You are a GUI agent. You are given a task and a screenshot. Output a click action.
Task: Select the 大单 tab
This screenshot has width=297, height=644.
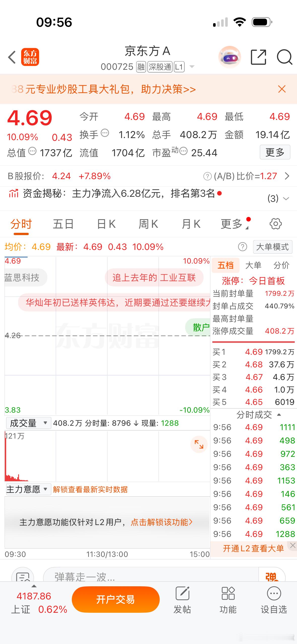(x=253, y=265)
